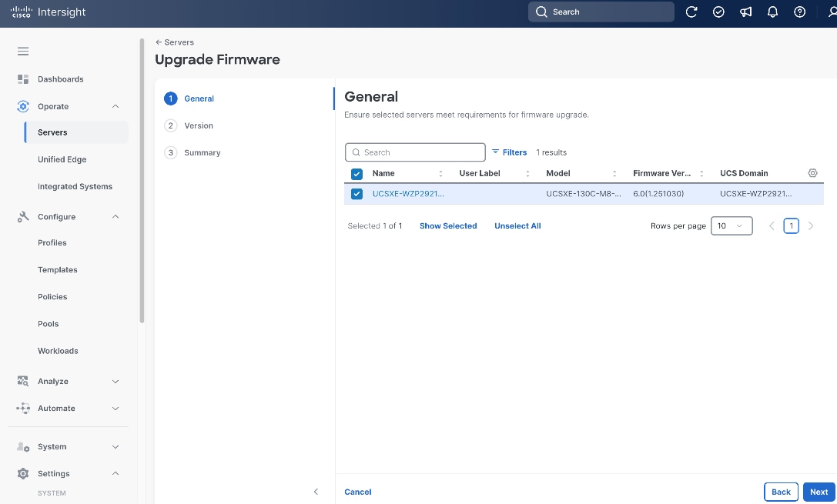Open the notifications bell icon
The height and width of the screenshot is (504, 837).
pos(772,12)
